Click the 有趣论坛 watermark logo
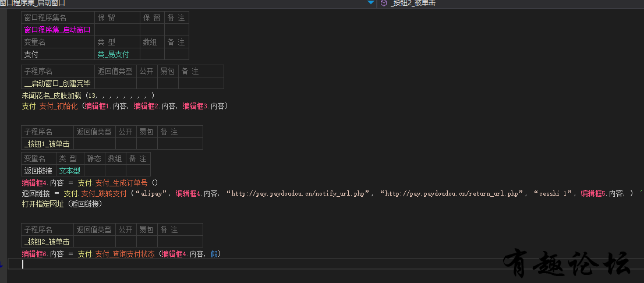This screenshot has height=283, width=644. (568, 264)
